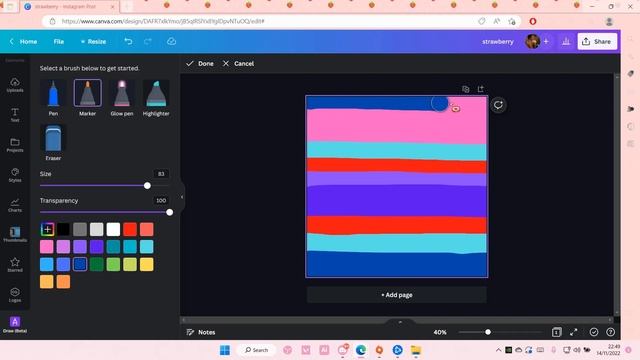Open the Styles sidebar panel
This screenshot has height=360, width=640.
coord(15,175)
